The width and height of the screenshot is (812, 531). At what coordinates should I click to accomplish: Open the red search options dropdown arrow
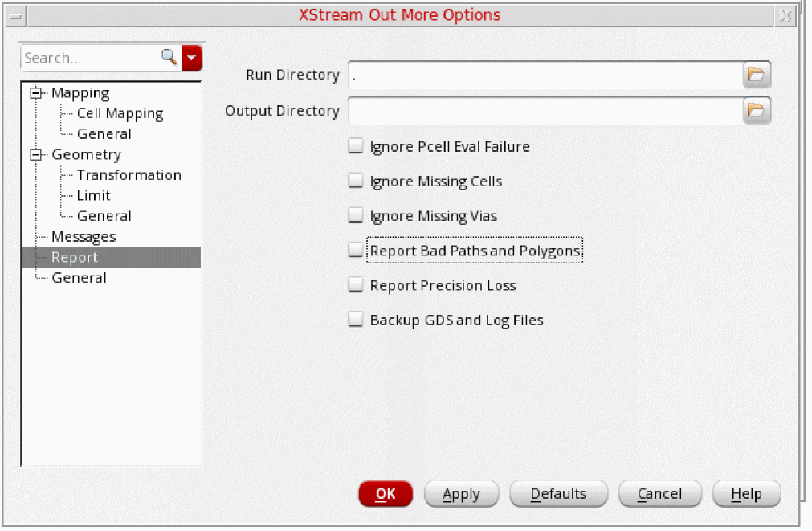point(192,57)
